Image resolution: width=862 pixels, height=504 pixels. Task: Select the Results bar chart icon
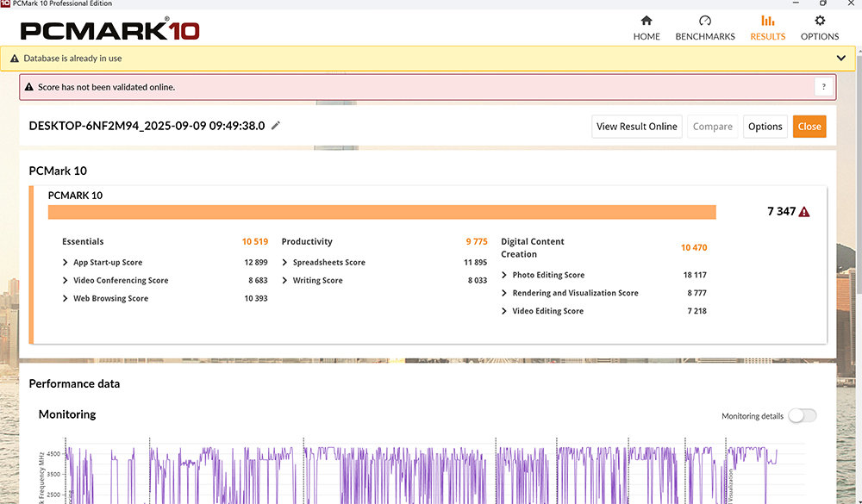pyautogui.click(x=767, y=21)
